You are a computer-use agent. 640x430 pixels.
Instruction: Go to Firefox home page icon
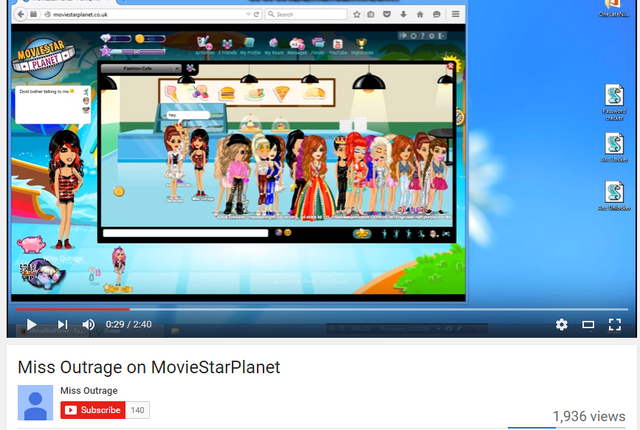(x=420, y=14)
